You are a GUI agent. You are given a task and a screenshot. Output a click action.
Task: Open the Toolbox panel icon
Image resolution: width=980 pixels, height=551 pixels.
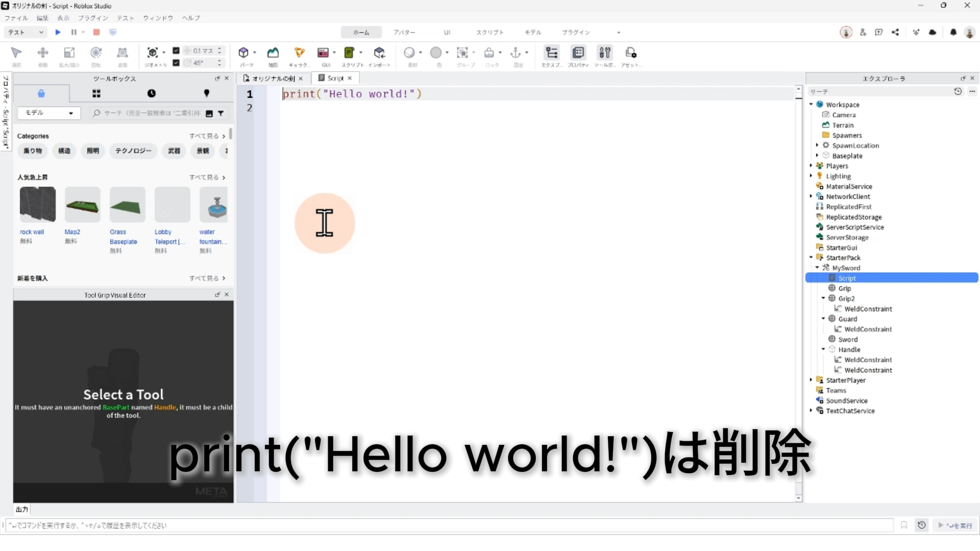(x=605, y=53)
